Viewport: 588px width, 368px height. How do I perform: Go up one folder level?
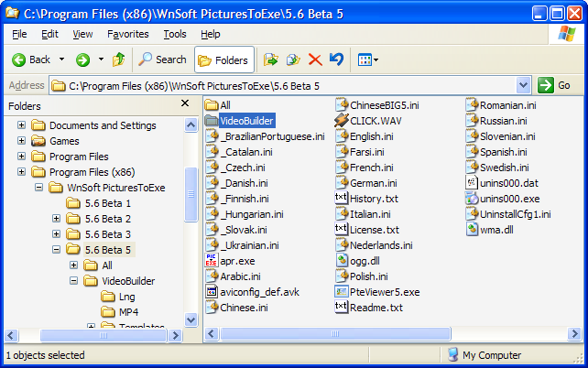(x=119, y=60)
